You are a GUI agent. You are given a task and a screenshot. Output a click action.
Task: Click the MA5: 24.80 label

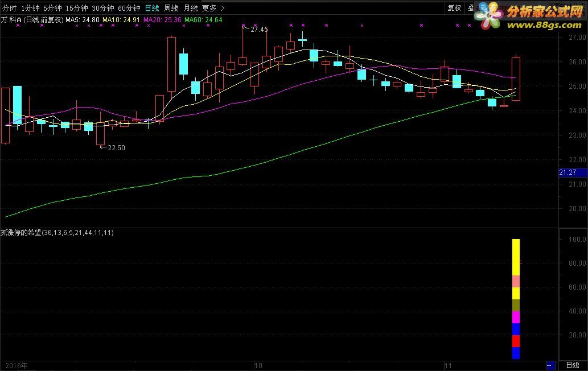tap(83, 19)
